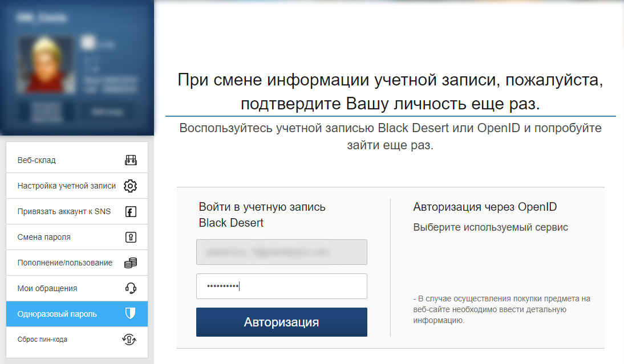Click the Выберите используемый сервис text

click(x=491, y=227)
